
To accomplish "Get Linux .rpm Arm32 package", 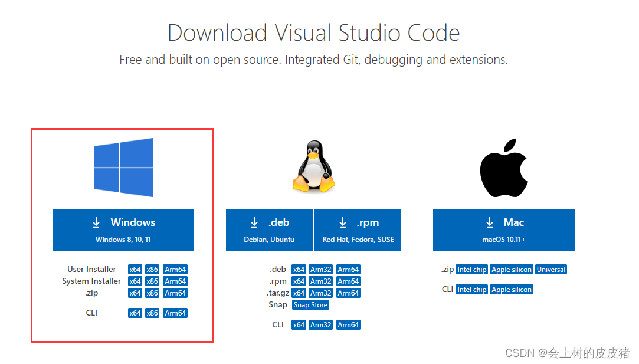I will [x=321, y=281].
